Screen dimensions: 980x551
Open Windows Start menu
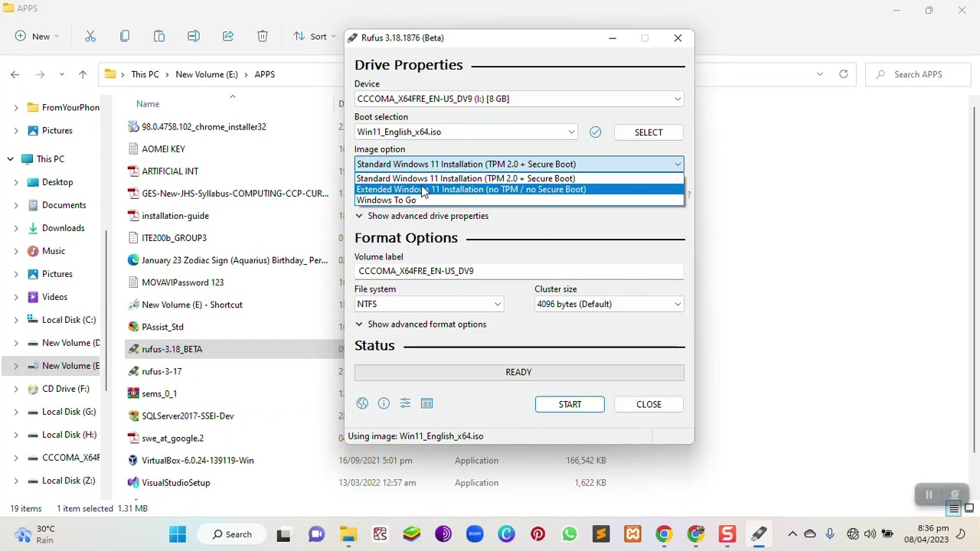click(x=178, y=534)
